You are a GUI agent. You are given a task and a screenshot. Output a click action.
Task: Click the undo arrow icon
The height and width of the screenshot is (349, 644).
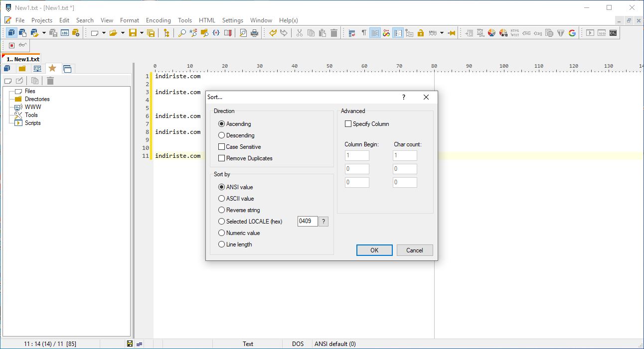[273, 33]
